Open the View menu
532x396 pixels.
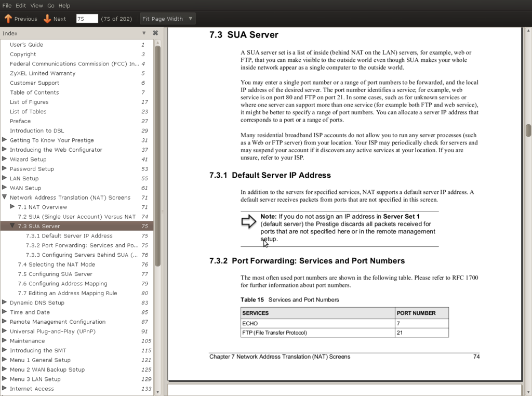click(36, 5)
